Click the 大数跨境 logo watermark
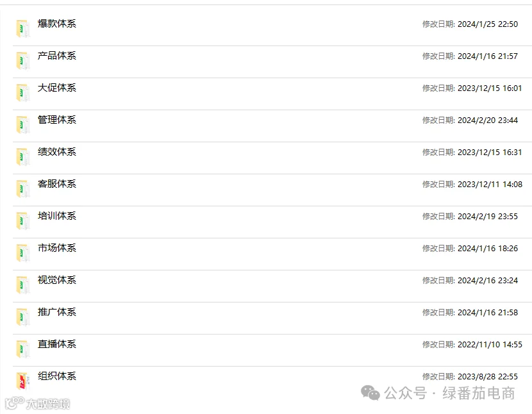The width and height of the screenshot is (532, 414). tap(38, 404)
